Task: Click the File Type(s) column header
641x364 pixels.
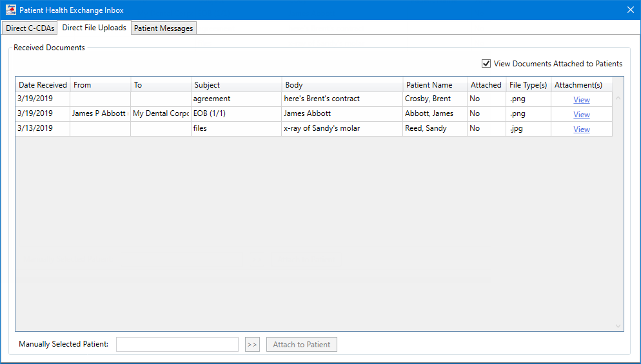Action: click(x=528, y=85)
